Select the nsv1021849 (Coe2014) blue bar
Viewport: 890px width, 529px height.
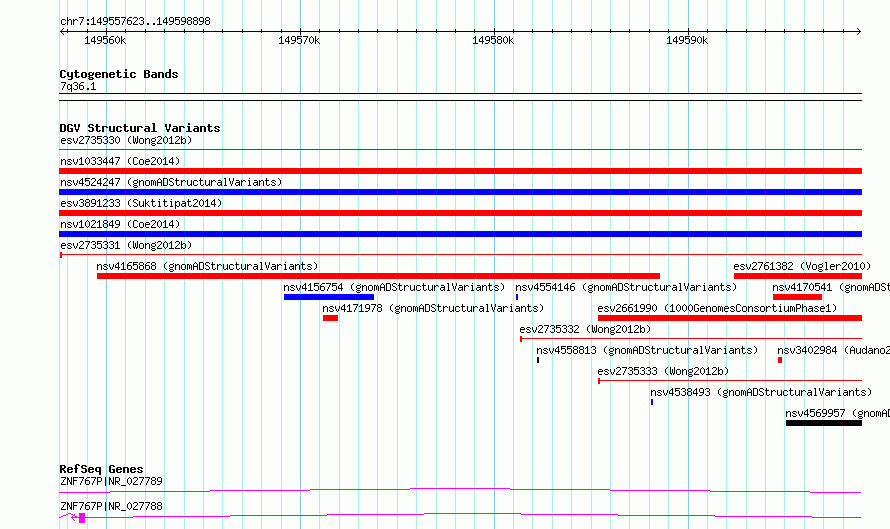pyautogui.click(x=460, y=234)
